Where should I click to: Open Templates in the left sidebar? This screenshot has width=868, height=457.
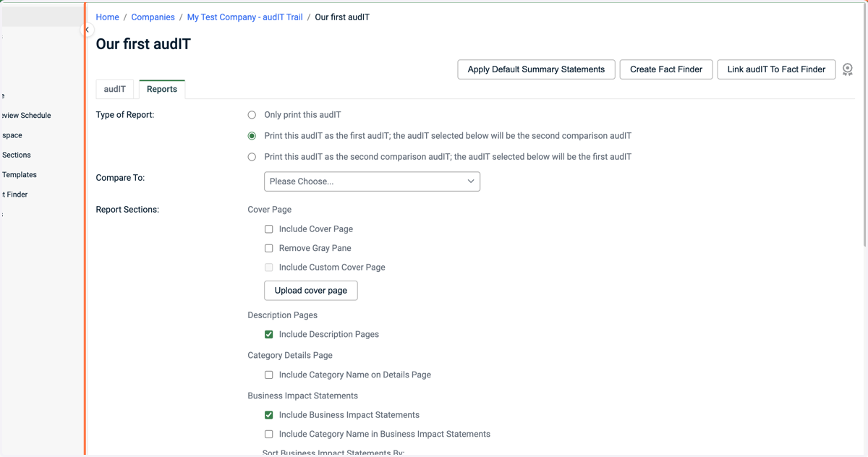coord(20,175)
